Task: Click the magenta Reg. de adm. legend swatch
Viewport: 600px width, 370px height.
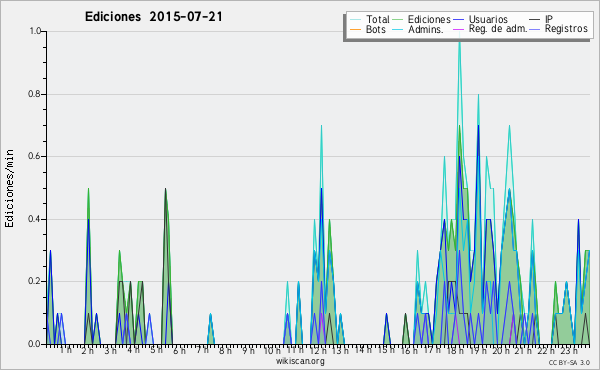Action: [x=458, y=29]
